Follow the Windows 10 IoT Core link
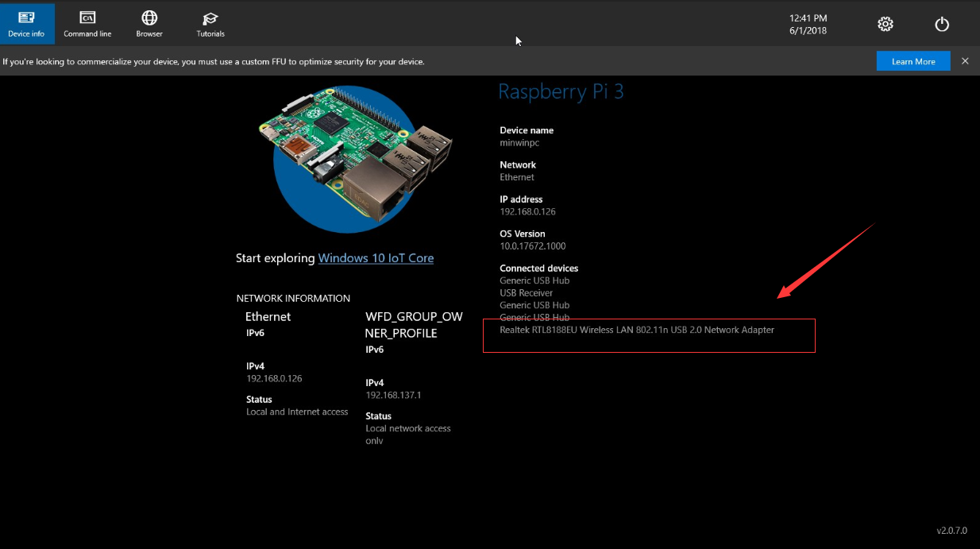Screen dimensions: 980x549 tap(376, 258)
